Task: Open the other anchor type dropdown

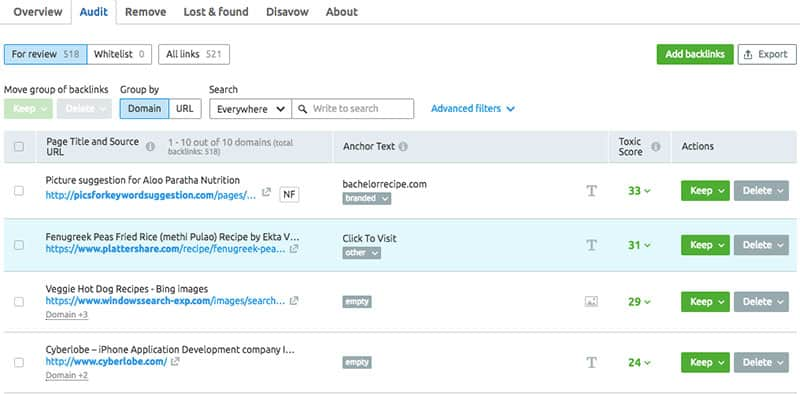Action: (362, 253)
